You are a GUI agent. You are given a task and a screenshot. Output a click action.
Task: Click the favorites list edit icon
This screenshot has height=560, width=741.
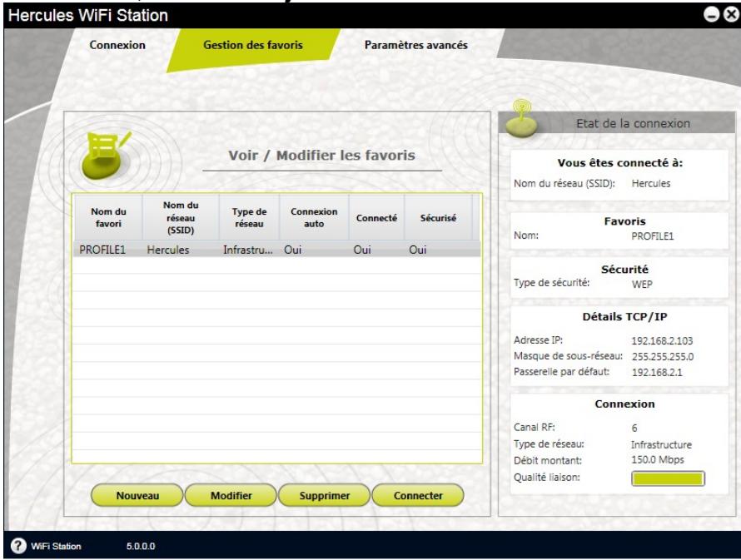pyautogui.click(x=105, y=156)
